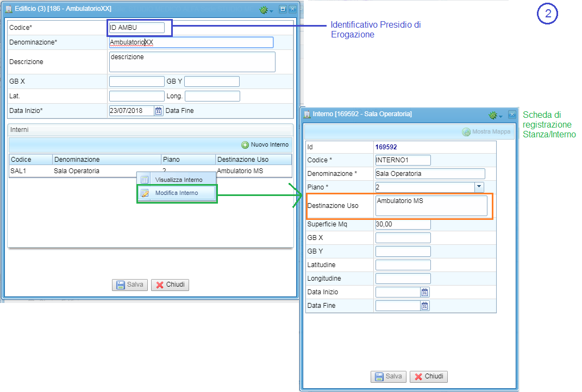Close the Interno window
This screenshot has height=392, width=582.
pos(512,114)
